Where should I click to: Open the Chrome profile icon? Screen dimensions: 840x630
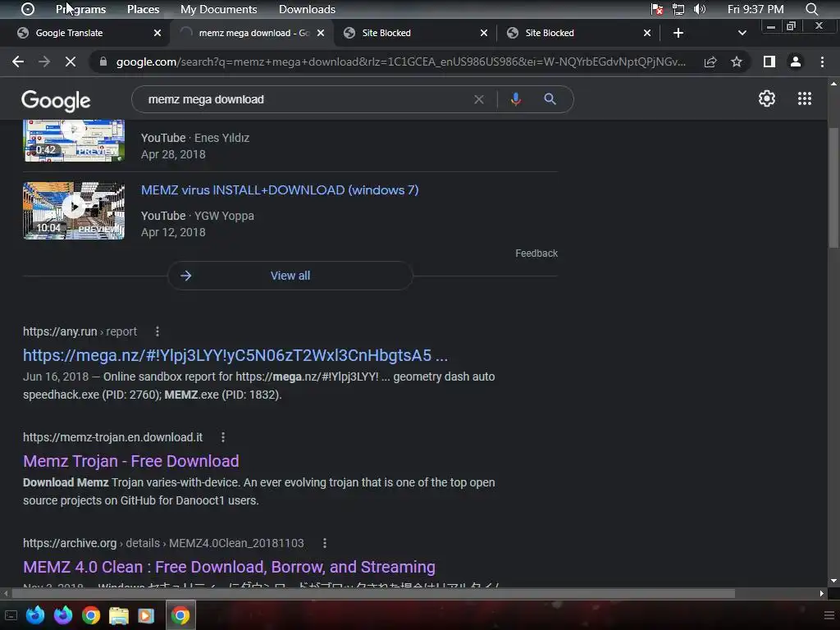point(796,62)
